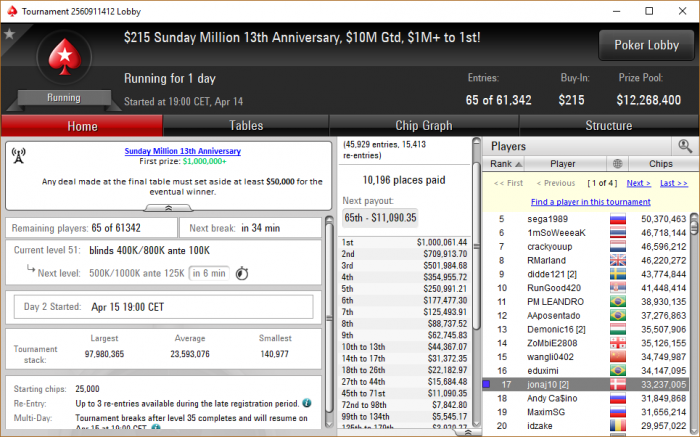Jump to Last page of players

[674, 183]
